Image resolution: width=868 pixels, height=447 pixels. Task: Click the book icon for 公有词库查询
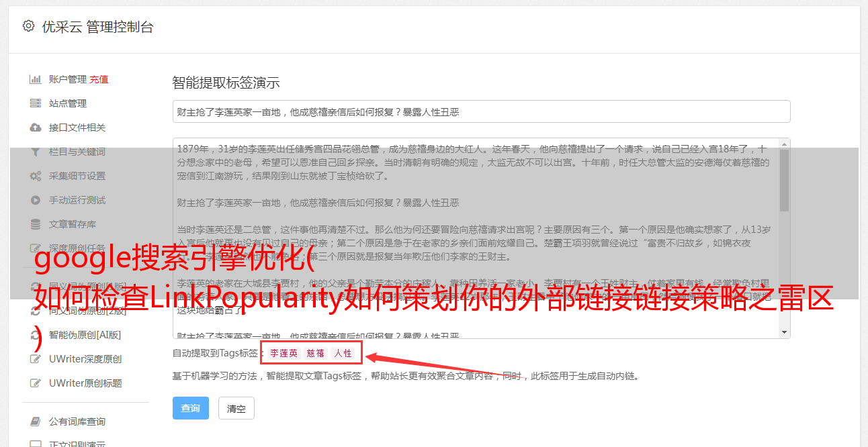coord(35,421)
